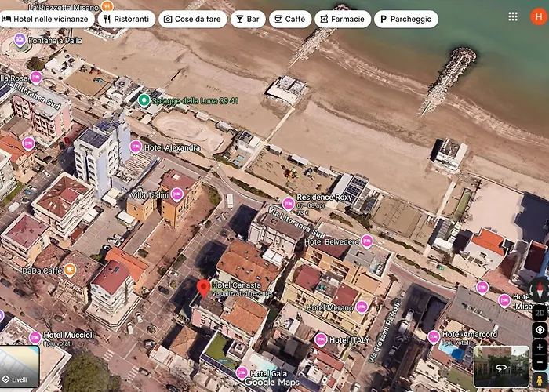Open La Piazzetta Misano restaurant pin
Viewport: 549px width, 392px height.
click(107, 6)
